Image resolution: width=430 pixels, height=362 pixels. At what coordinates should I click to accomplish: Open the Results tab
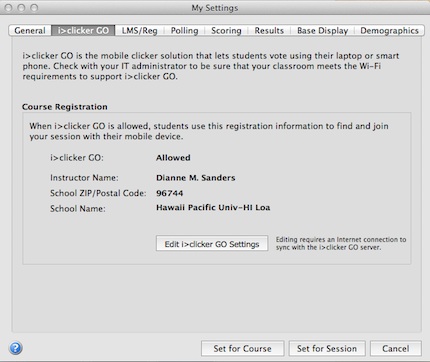(x=269, y=30)
